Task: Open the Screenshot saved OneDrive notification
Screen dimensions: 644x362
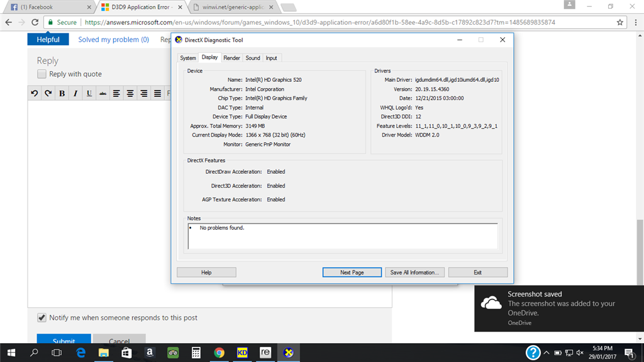Action: click(559, 308)
